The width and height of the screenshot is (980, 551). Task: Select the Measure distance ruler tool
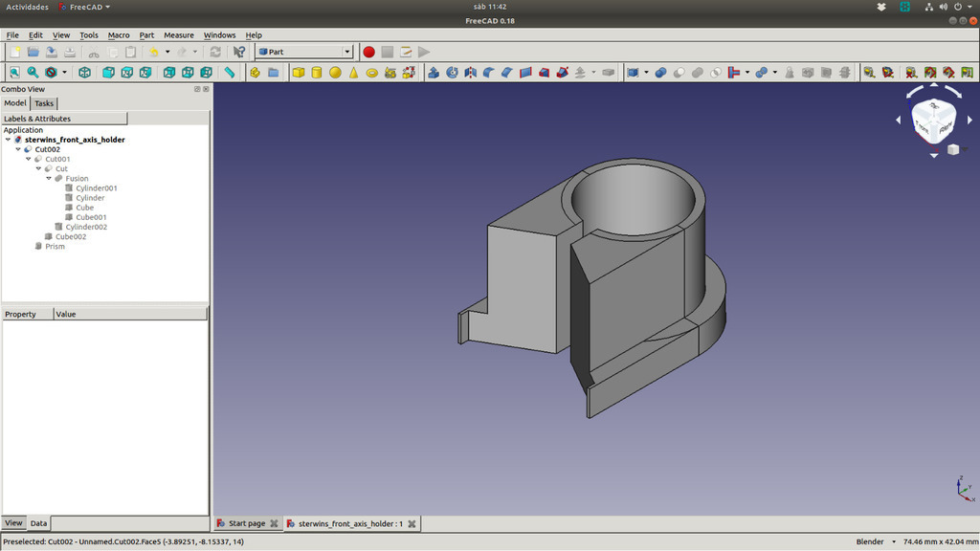point(230,73)
